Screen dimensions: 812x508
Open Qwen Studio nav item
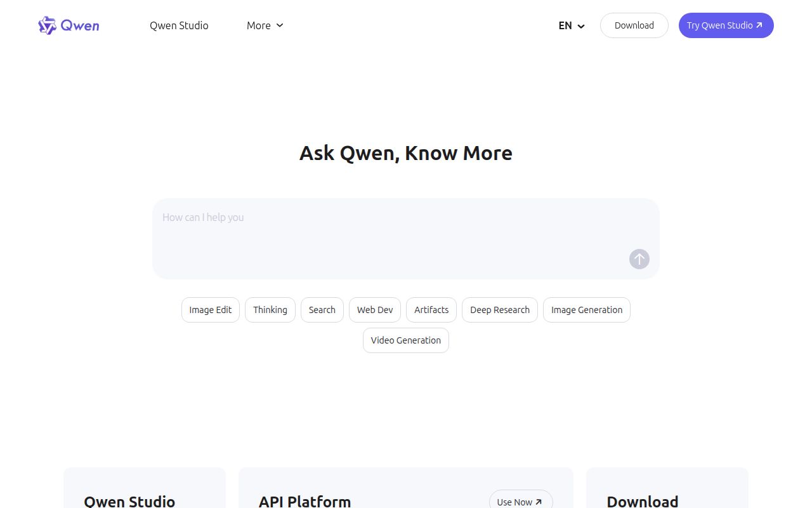179,25
